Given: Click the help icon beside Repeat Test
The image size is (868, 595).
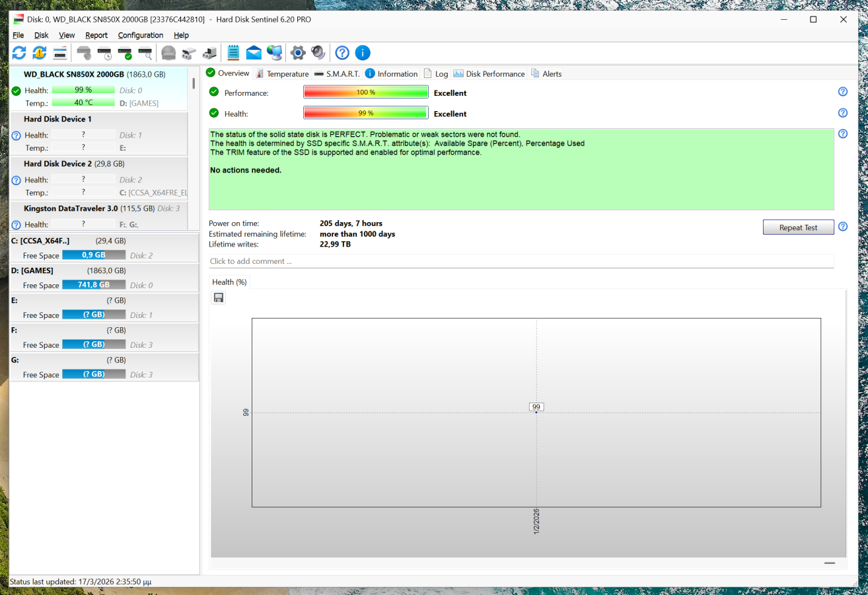Looking at the screenshot, I should 842,227.
